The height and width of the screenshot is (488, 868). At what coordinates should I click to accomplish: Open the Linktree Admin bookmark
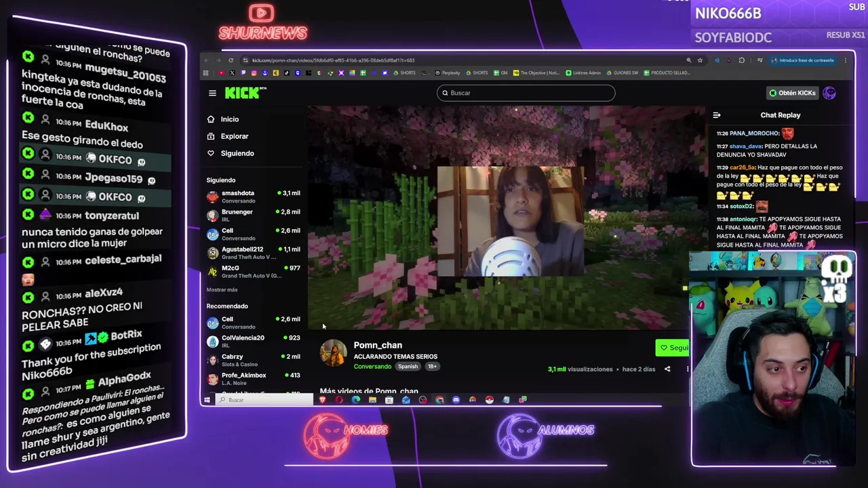pyautogui.click(x=584, y=73)
